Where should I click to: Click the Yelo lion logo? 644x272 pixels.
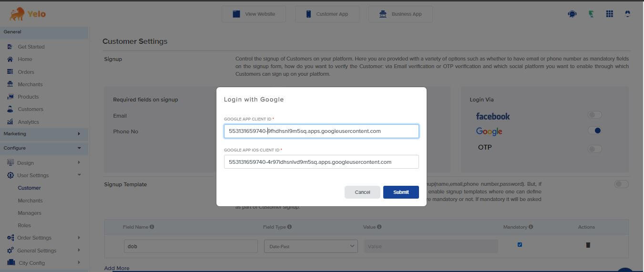[x=17, y=14]
